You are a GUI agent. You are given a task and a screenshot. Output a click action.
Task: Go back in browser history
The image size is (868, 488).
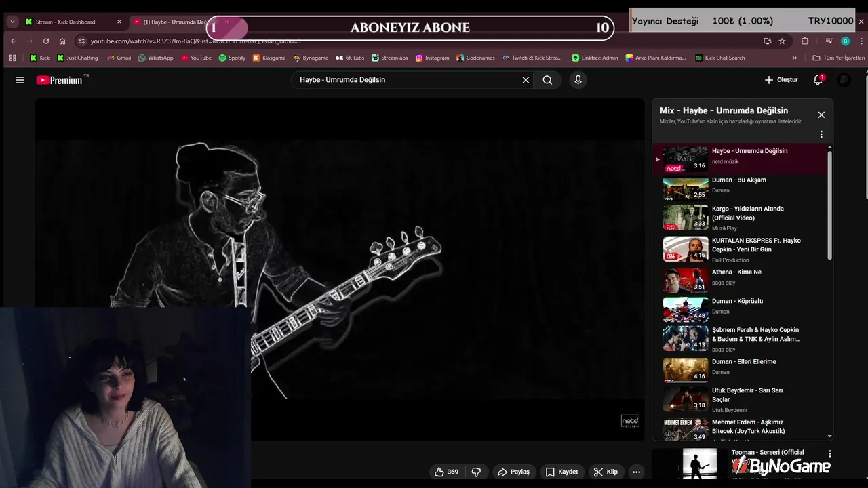point(13,41)
